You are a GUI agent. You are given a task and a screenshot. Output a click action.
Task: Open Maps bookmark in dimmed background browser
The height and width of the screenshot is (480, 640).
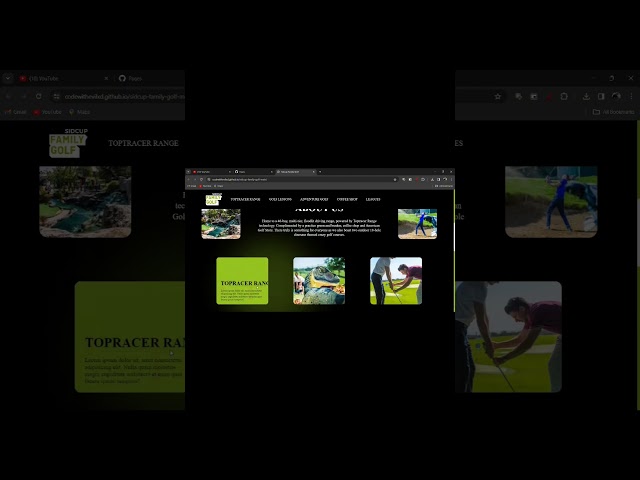(79, 112)
